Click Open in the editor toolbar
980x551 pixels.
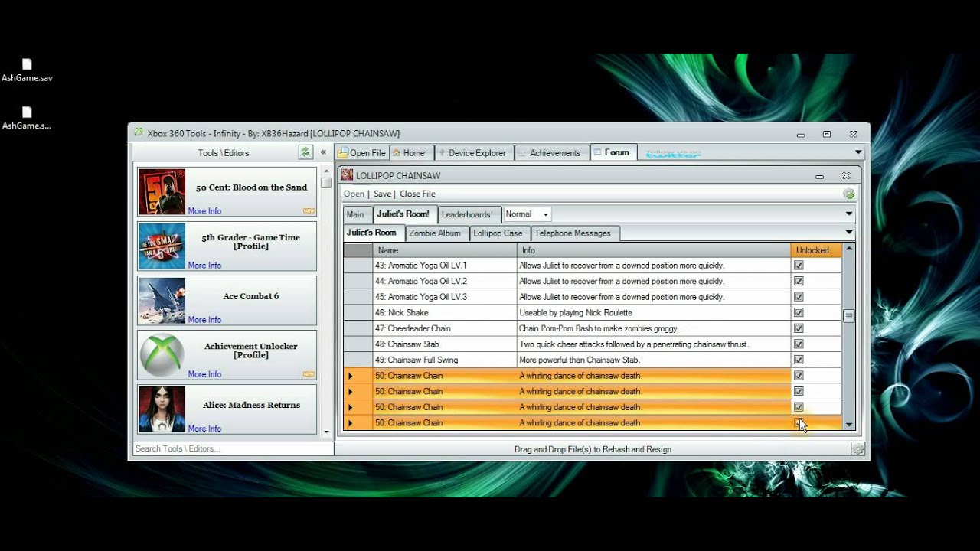coord(354,194)
